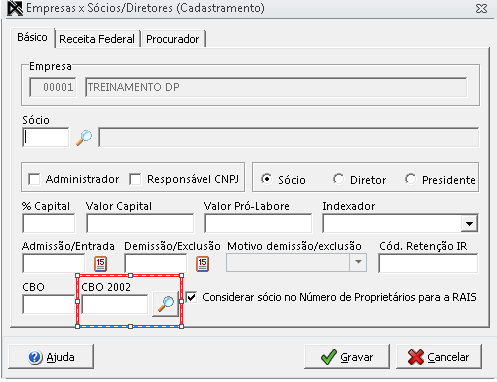Click the Sócio name display field

(289, 137)
